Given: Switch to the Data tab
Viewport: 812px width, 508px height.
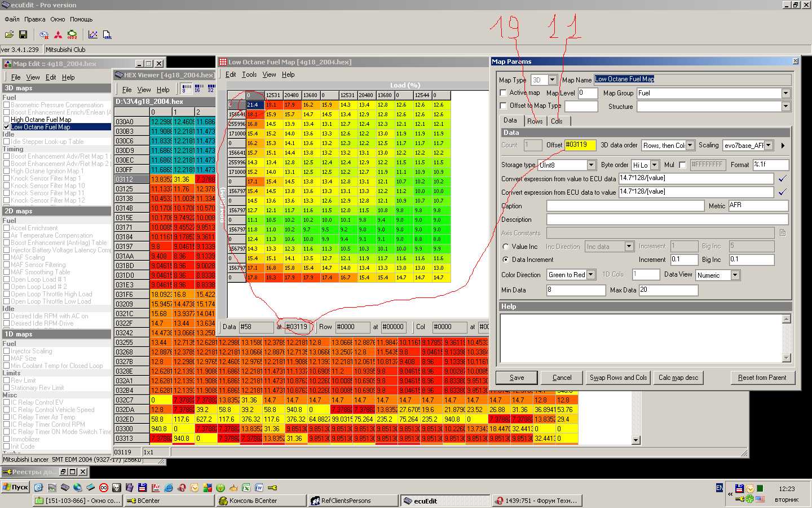Looking at the screenshot, I should click(x=510, y=120).
